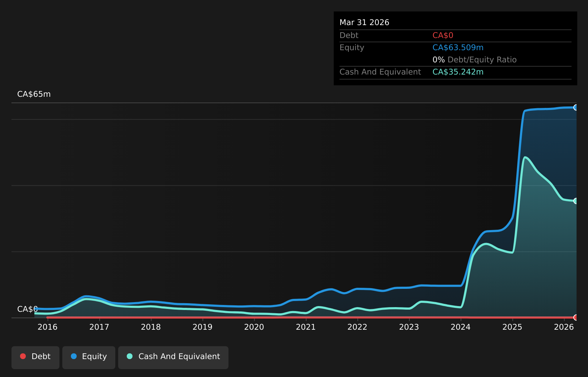Viewport: 588px width, 377px height.
Task: Toggle Cash And Equivalent legend button
Action: pyautogui.click(x=173, y=357)
